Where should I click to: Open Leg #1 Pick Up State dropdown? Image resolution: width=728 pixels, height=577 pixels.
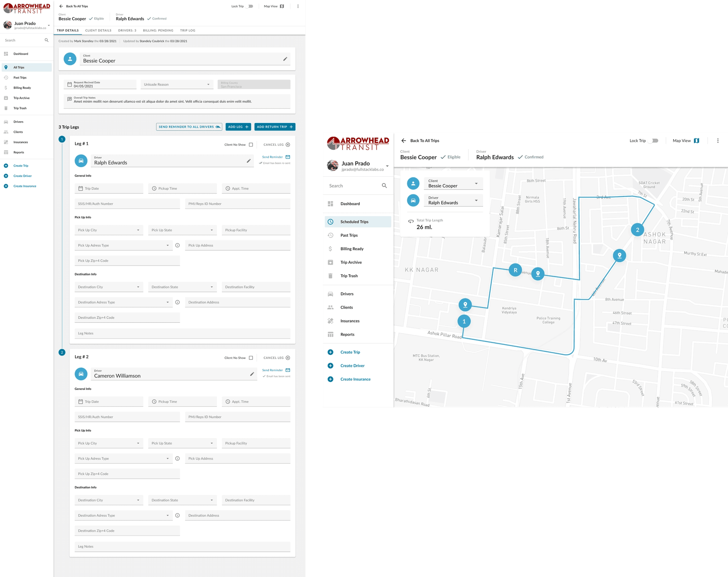point(182,230)
